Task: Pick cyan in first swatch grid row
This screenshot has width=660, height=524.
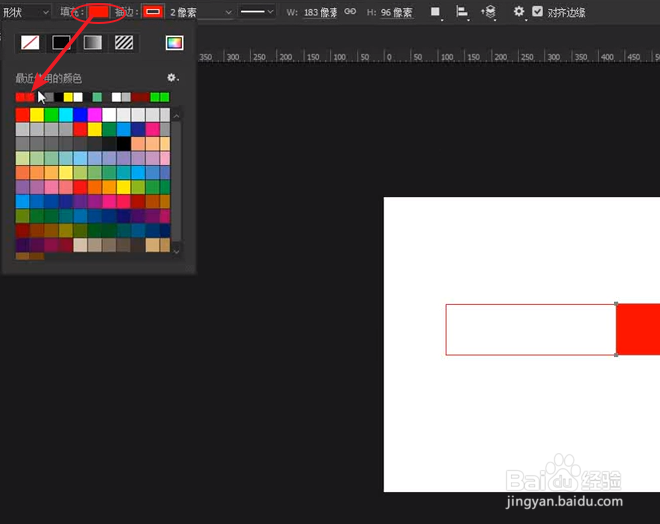Action: 66,115
